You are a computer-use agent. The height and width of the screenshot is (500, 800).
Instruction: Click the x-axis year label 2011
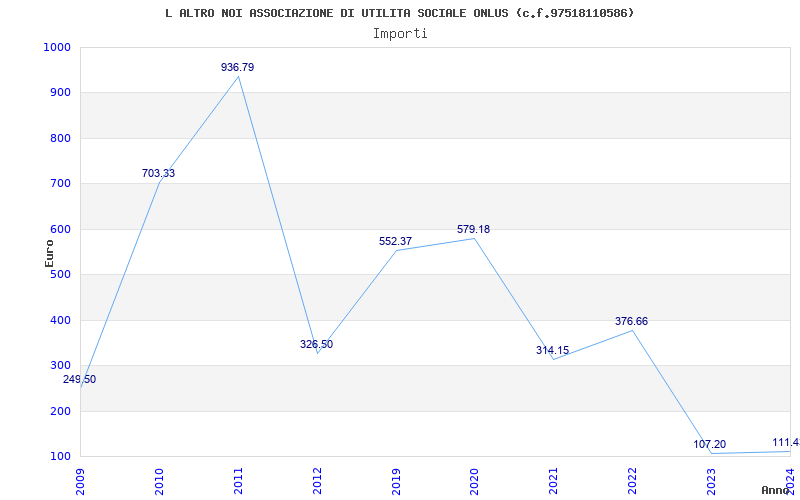(238, 482)
